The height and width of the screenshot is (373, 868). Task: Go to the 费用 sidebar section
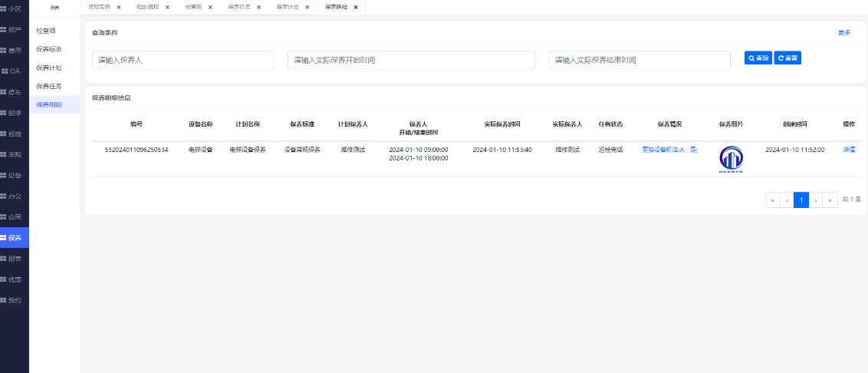point(14,51)
